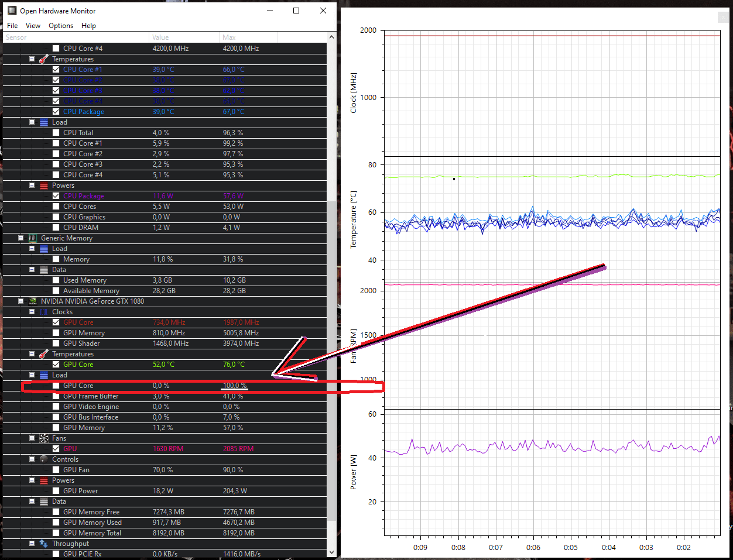Screen dimensions: 733x560
Task: Select the Used Memory row
Action: click(165, 280)
